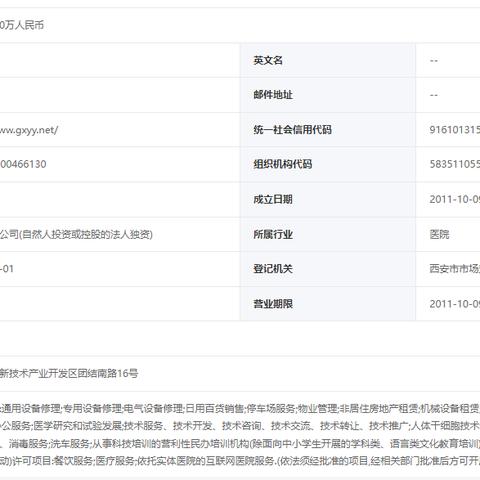Click the dashes value beside 英文名
The image size is (480, 480).
click(x=434, y=61)
